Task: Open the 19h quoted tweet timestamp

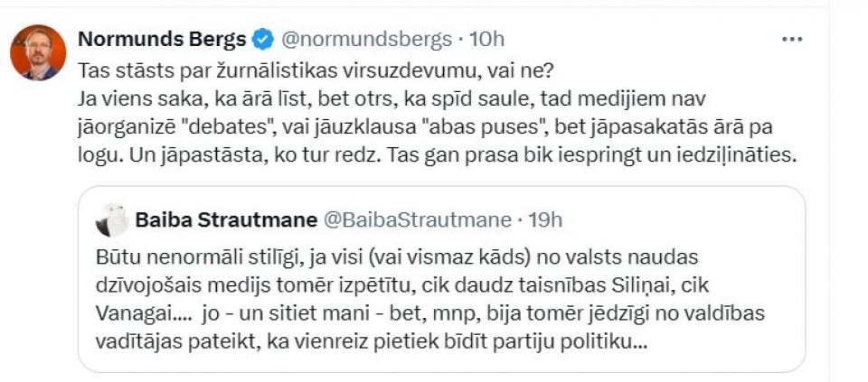Action: coord(546,220)
